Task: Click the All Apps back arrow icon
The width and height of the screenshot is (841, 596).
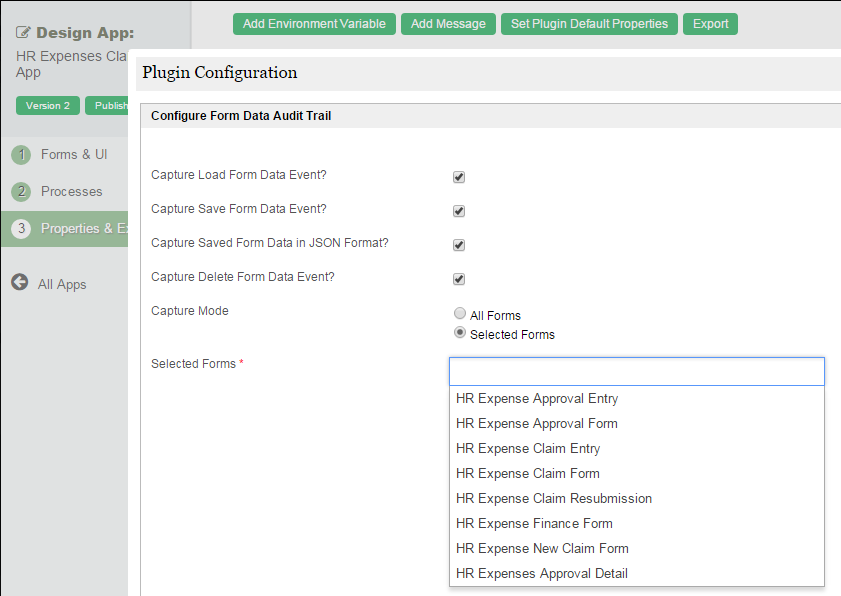Action: [x=20, y=283]
